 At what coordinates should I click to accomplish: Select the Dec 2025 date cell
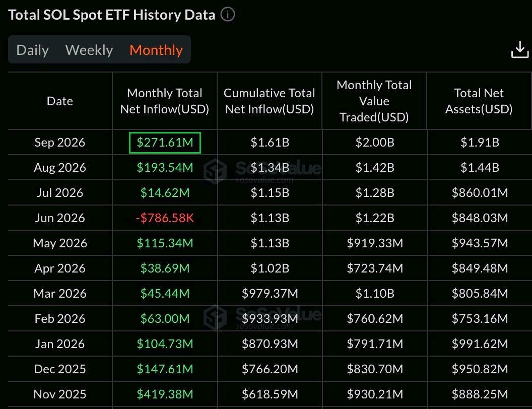60,369
